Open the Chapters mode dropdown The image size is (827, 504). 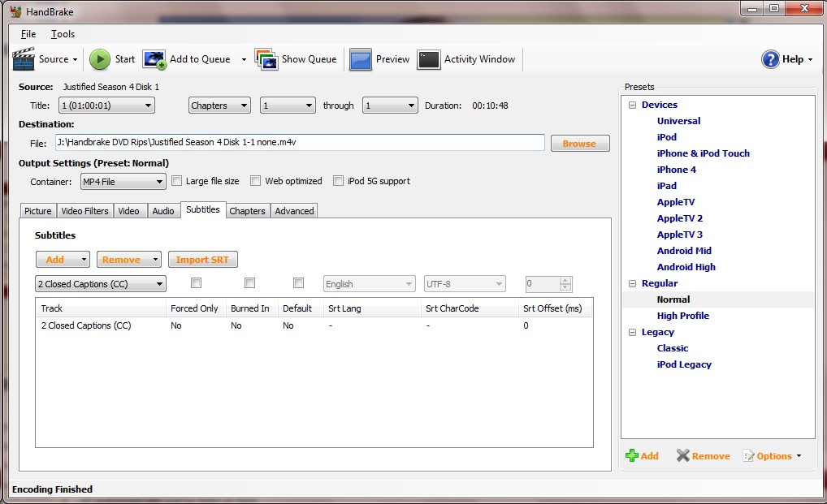tap(219, 106)
